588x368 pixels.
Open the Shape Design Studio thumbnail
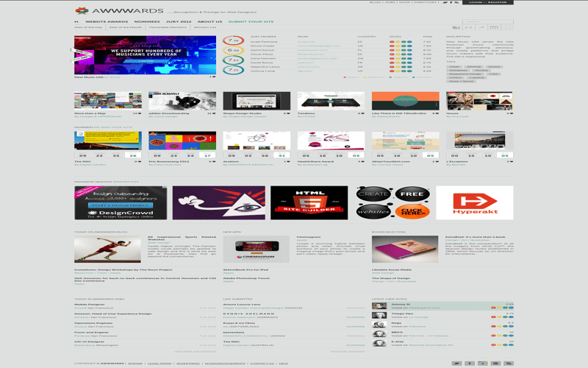pos(257,101)
